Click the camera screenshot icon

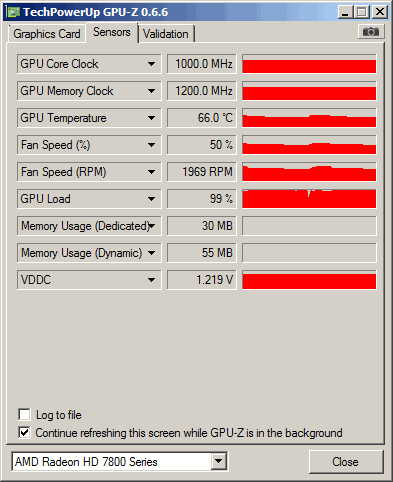click(371, 32)
